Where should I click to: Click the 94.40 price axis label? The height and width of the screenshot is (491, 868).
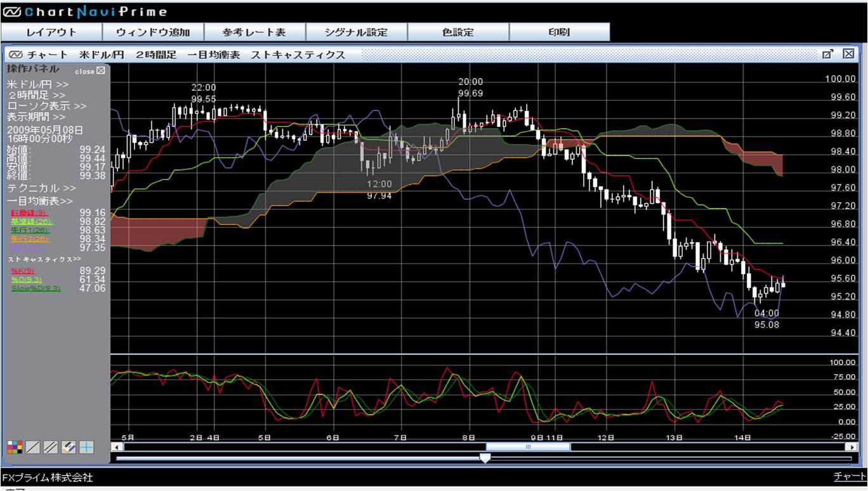click(x=843, y=333)
